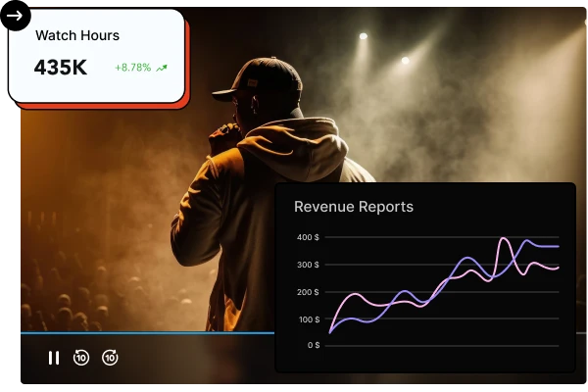Viewport: 588px width, 392px height.
Task: Click the blue video progress bar
Action: [148, 333]
